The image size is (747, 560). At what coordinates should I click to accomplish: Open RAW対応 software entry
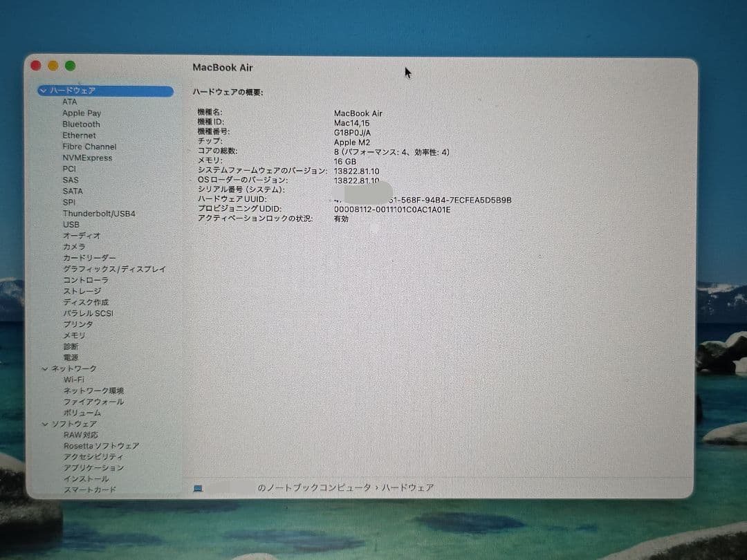point(80,435)
